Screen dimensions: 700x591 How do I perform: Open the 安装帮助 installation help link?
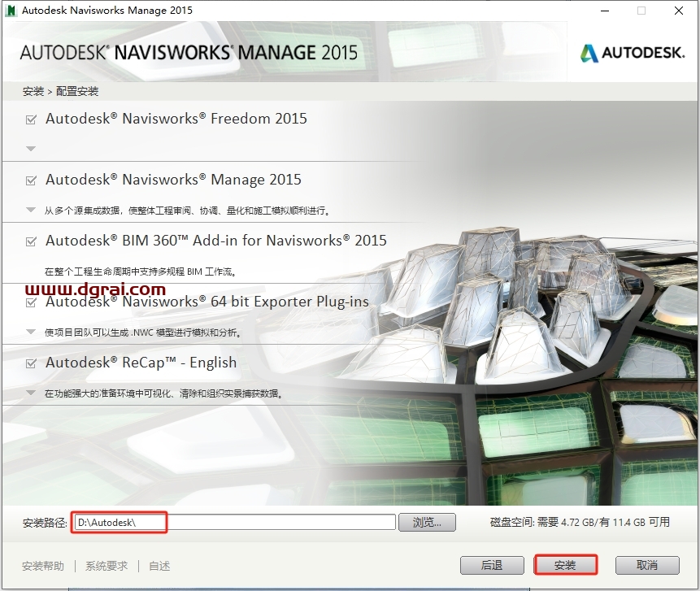[x=43, y=566]
